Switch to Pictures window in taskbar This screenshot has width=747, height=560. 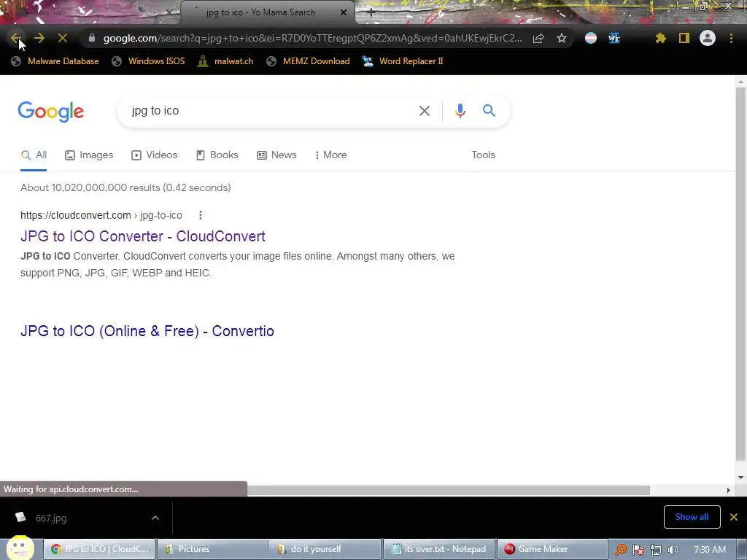(x=212, y=549)
